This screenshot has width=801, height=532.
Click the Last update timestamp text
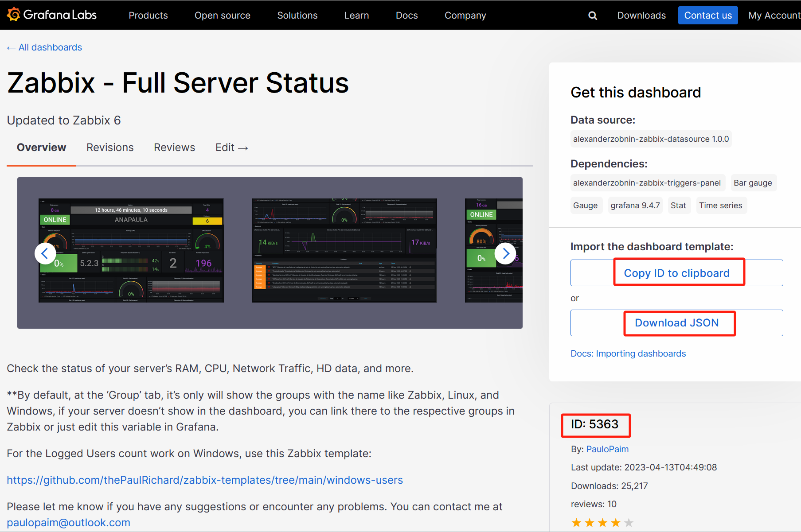[x=644, y=467]
